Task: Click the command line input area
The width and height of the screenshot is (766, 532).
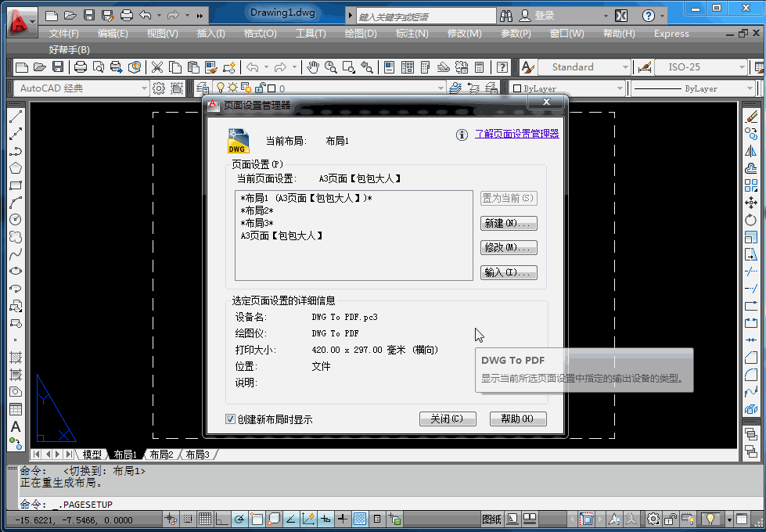Action: [x=379, y=504]
